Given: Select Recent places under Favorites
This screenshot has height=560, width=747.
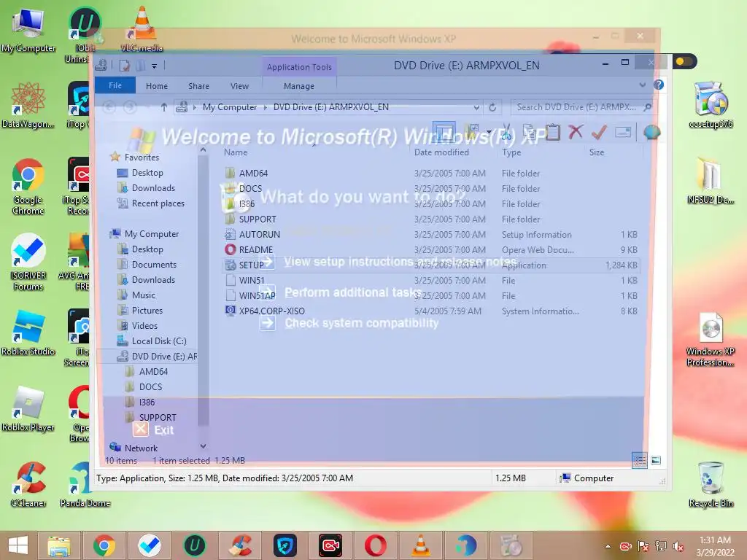Looking at the screenshot, I should click(158, 203).
